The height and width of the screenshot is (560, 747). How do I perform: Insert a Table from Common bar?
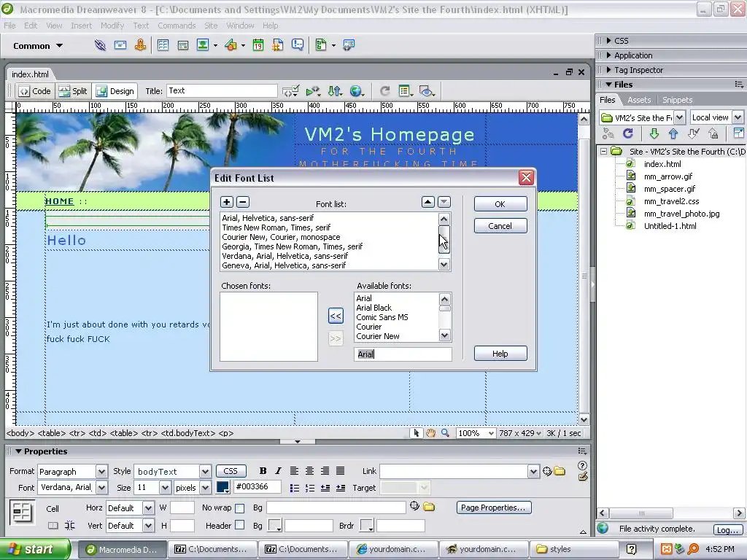coord(163,45)
